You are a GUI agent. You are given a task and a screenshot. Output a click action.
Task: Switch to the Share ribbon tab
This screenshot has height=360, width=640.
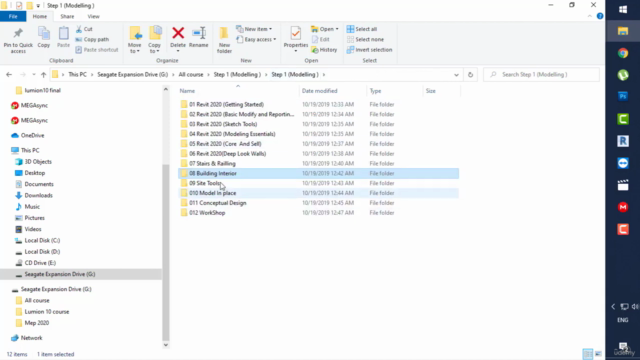tap(67, 16)
